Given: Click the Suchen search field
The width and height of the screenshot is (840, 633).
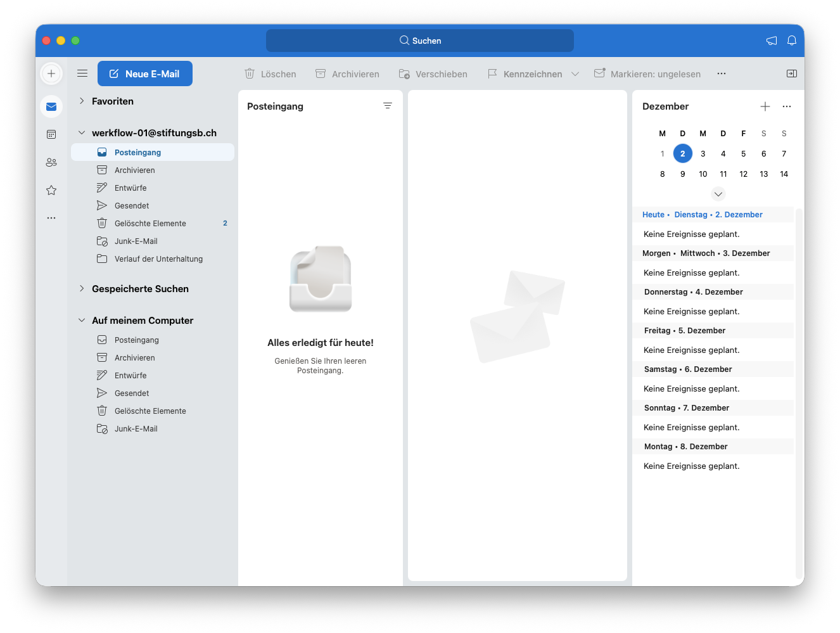Looking at the screenshot, I should click(x=420, y=41).
